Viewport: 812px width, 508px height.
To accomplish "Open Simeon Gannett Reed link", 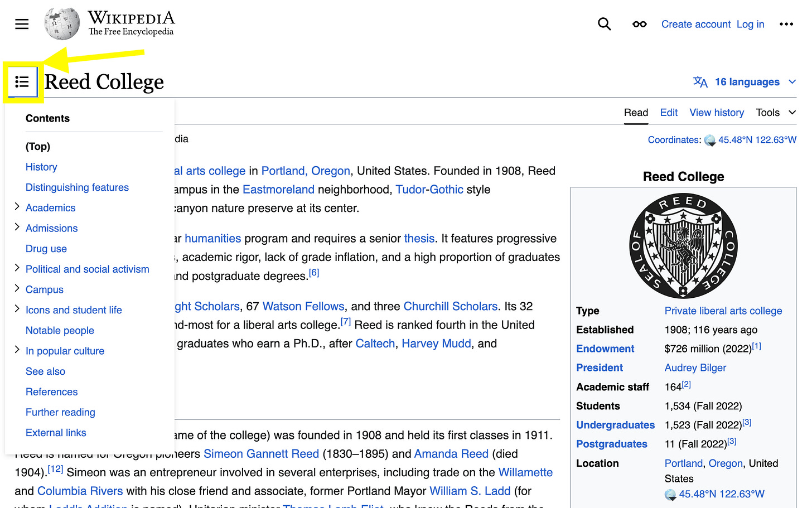I will [x=262, y=454].
